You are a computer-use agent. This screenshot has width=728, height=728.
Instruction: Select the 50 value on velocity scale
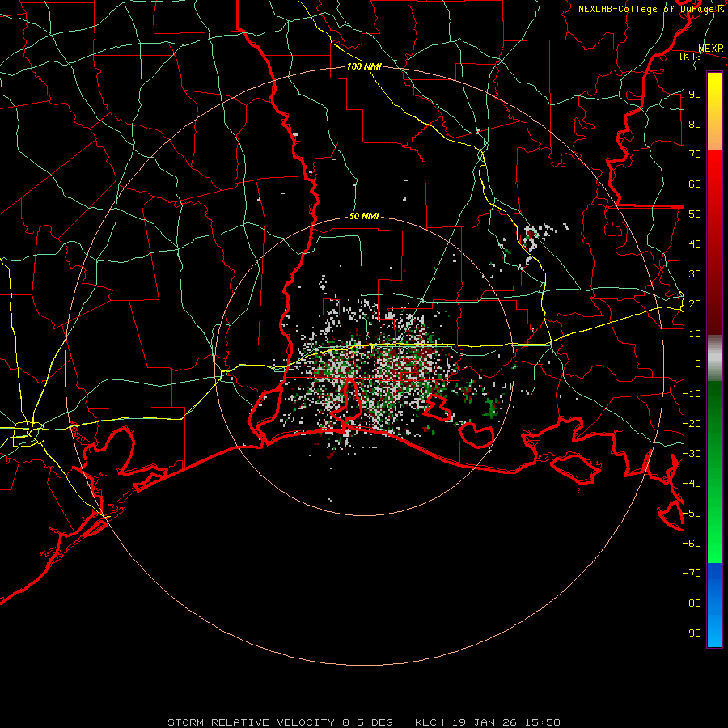pyautogui.click(x=695, y=214)
